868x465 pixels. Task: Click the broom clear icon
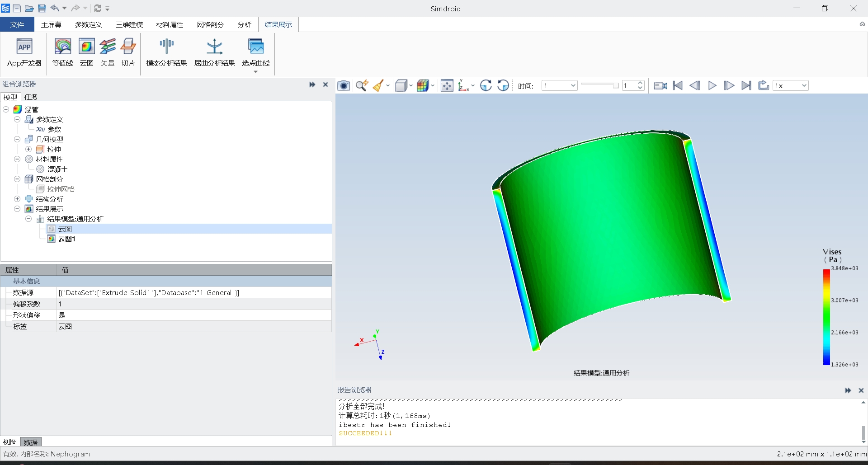378,85
